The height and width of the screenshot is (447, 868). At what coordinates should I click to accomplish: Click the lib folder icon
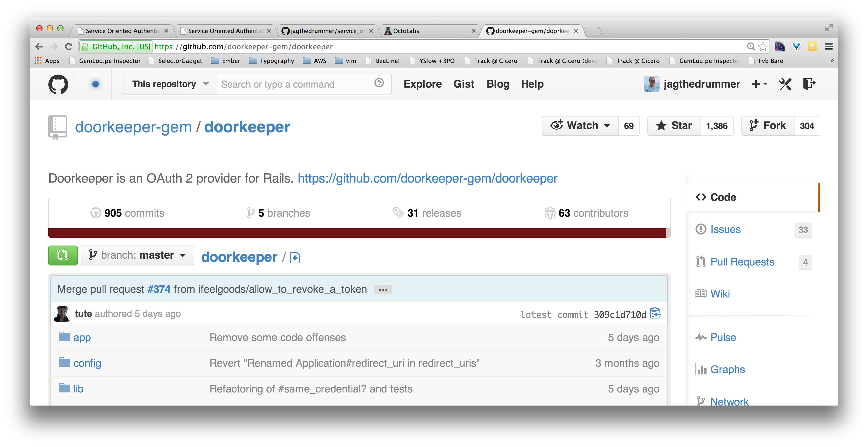(x=64, y=388)
